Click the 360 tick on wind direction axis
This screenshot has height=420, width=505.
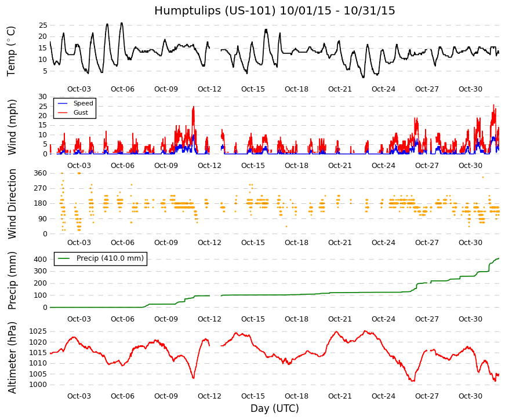[40, 173]
